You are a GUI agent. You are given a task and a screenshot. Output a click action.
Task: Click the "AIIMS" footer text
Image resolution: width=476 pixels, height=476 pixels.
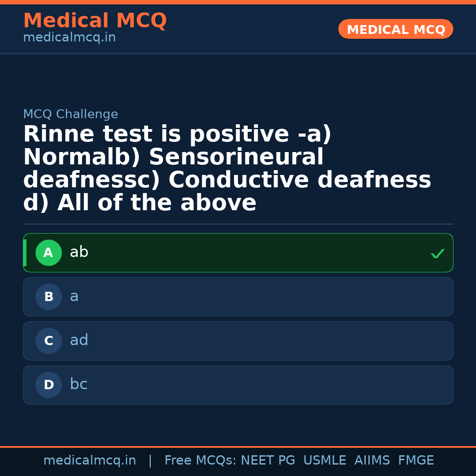pyautogui.click(x=372, y=461)
